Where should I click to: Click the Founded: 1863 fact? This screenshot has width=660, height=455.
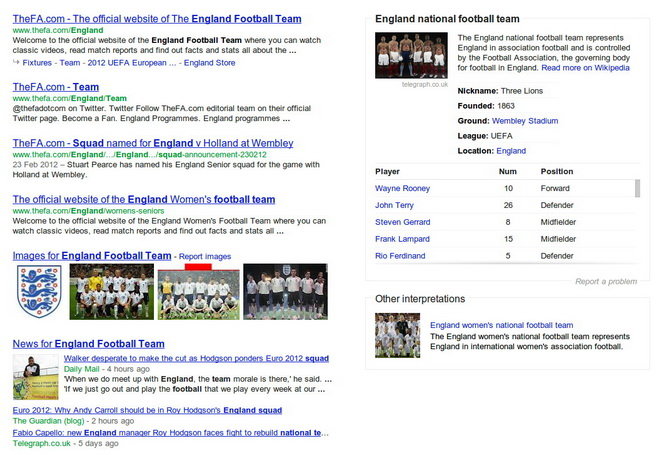tap(486, 106)
